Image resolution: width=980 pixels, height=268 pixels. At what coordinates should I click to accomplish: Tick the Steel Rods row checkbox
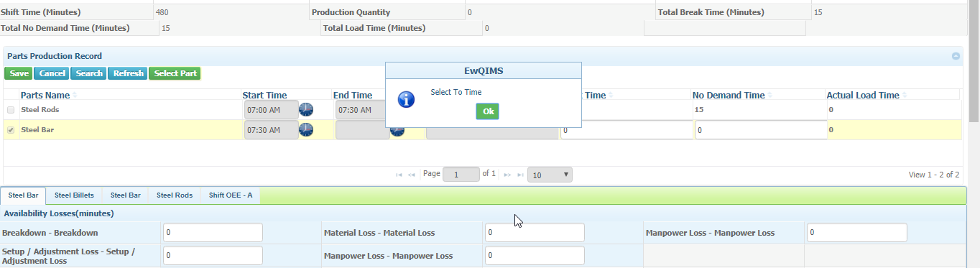click(11, 110)
